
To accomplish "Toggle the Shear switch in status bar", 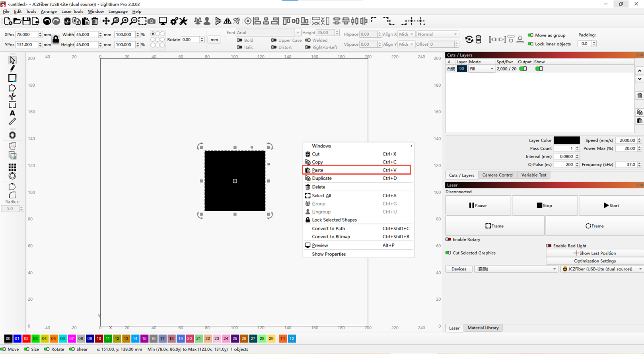I will 72,349.
